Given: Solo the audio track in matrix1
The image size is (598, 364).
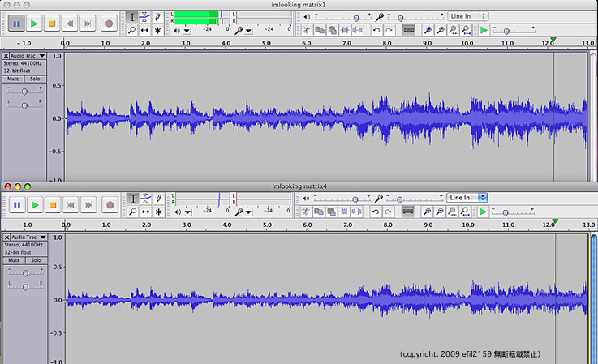Looking at the screenshot, I should click(35, 79).
